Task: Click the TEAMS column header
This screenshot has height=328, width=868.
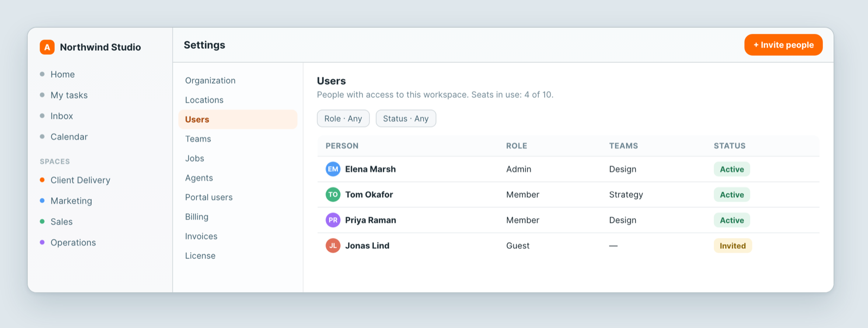Action: click(623, 146)
